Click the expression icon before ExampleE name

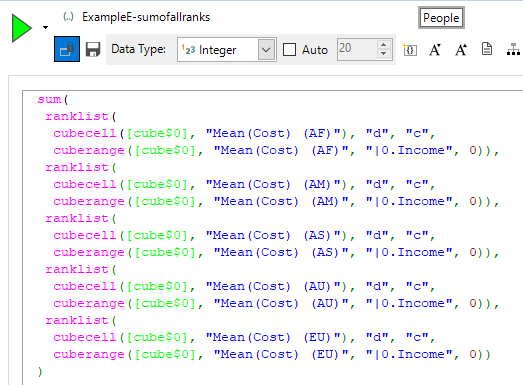point(68,17)
